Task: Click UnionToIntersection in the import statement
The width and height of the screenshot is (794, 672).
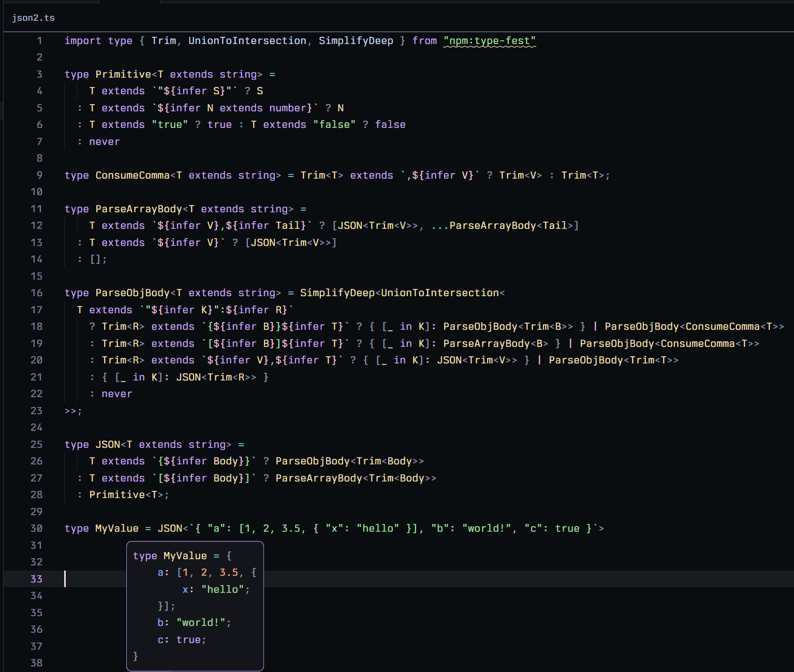Action: point(247,41)
